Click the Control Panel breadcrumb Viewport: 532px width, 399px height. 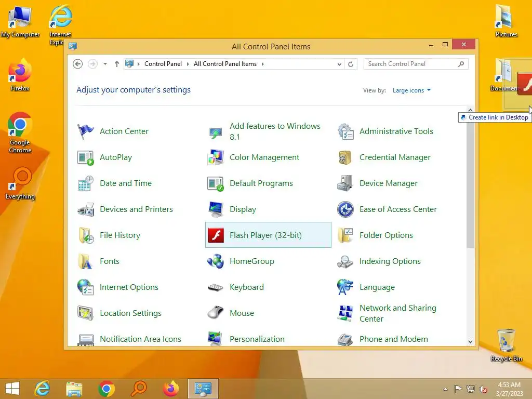click(x=163, y=64)
